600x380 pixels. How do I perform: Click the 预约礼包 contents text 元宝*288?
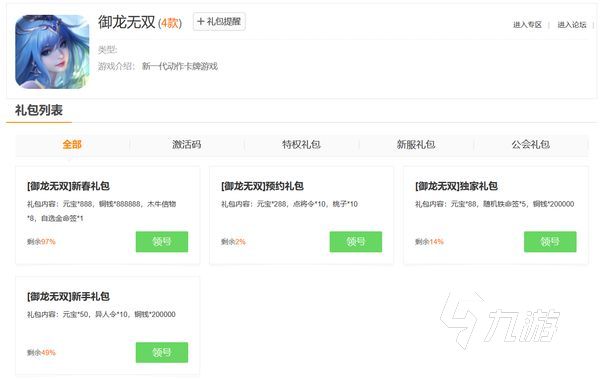271,204
